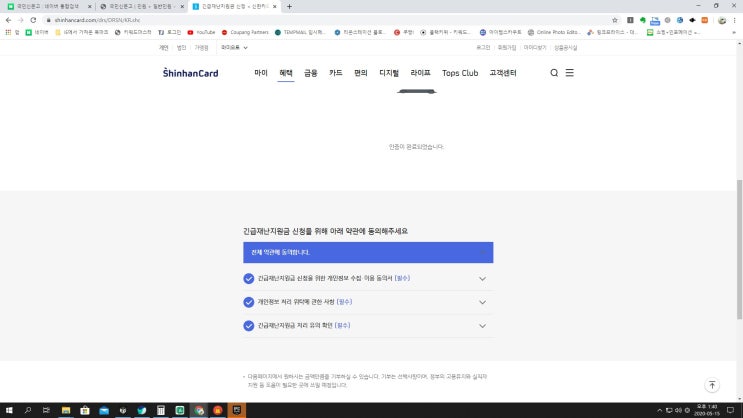The width and height of the screenshot is (743, 418).
Task: Click the page vertical scrollbar thumb
Action: coord(739,249)
